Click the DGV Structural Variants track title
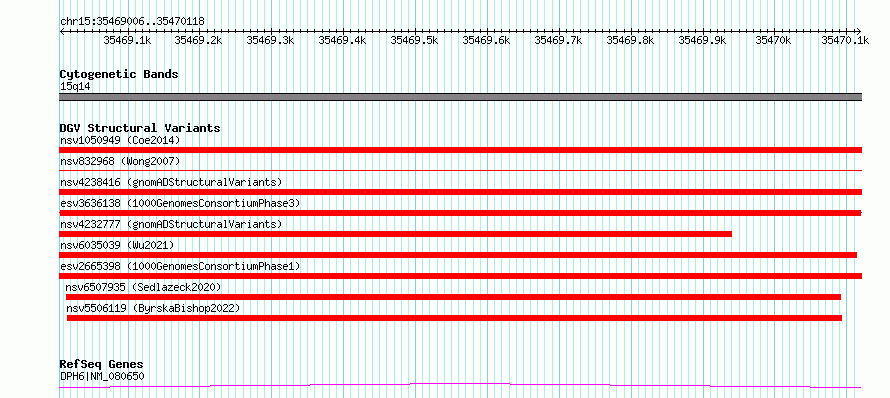This screenshot has width=890, height=398. [140, 128]
